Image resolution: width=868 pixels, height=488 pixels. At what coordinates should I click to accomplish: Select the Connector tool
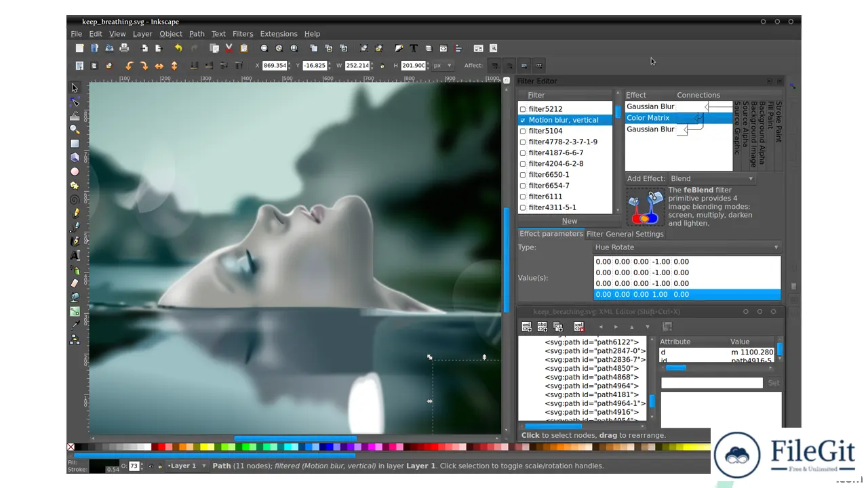(75, 340)
